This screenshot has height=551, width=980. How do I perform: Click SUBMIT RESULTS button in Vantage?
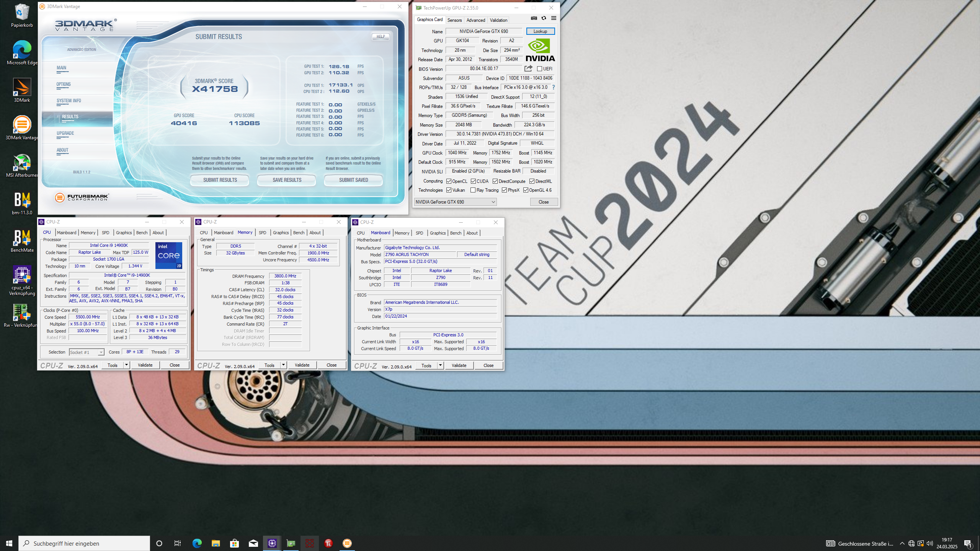pyautogui.click(x=220, y=180)
